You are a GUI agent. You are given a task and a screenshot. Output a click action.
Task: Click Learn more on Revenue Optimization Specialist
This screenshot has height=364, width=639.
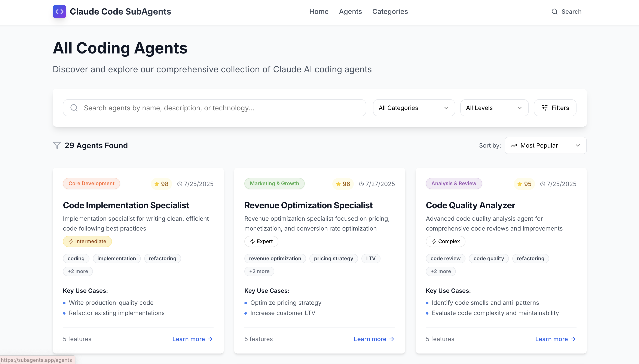click(374, 339)
